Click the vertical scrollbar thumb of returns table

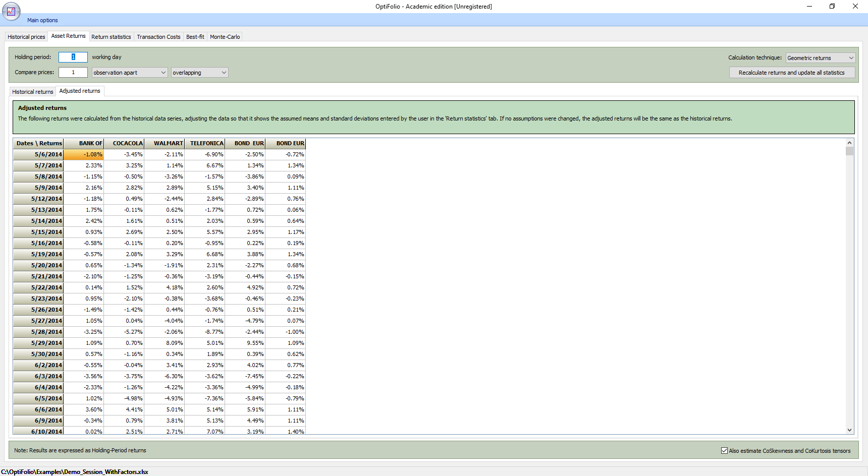849,151
